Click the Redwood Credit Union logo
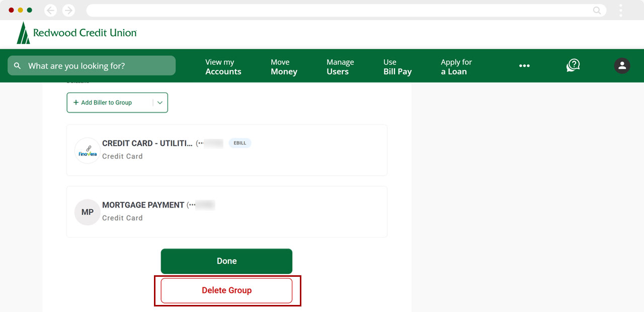Screen dimensions: 644x312 [75, 33]
